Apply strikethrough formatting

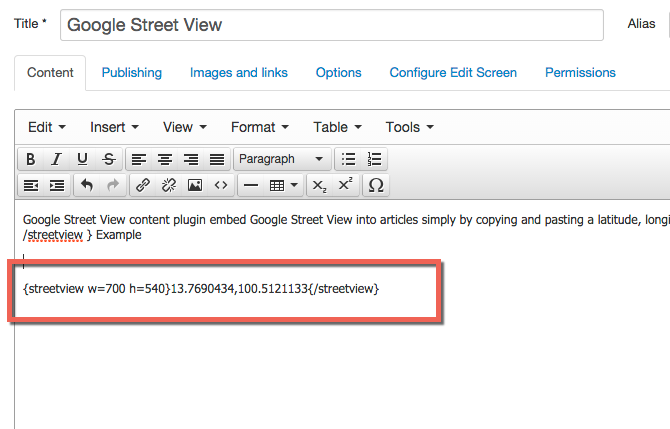[x=109, y=159]
